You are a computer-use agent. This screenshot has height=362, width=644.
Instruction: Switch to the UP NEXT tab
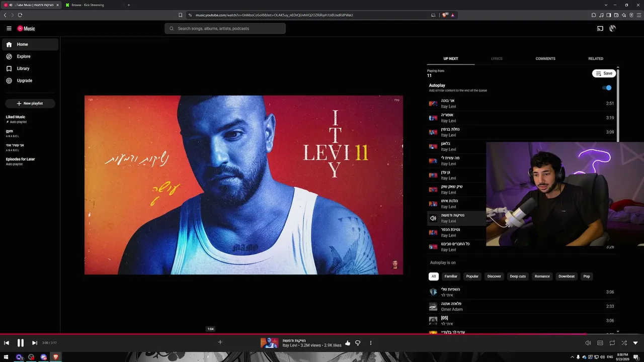point(451,59)
